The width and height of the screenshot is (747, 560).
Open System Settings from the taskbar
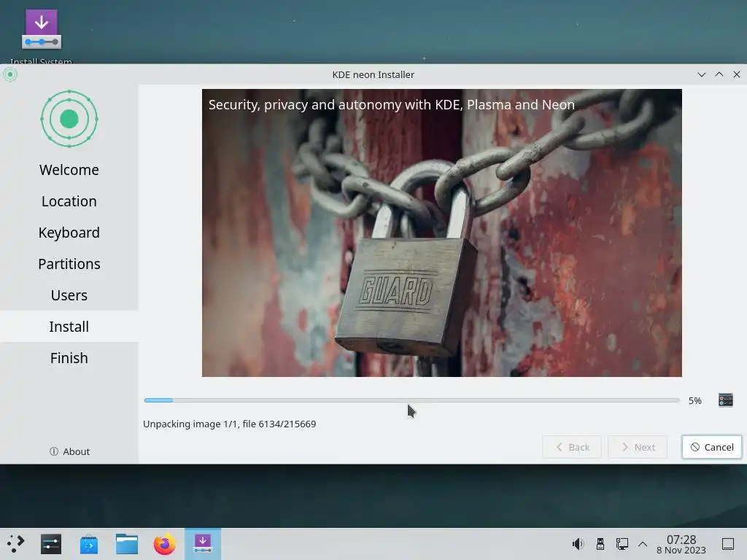(x=51, y=544)
